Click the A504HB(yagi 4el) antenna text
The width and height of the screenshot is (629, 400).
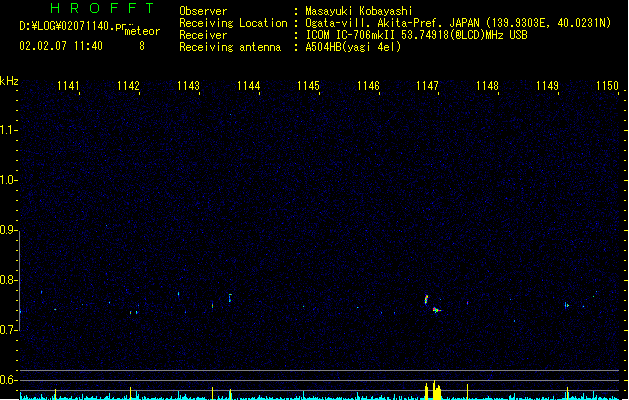pyautogui.click(x=353, y=47)
